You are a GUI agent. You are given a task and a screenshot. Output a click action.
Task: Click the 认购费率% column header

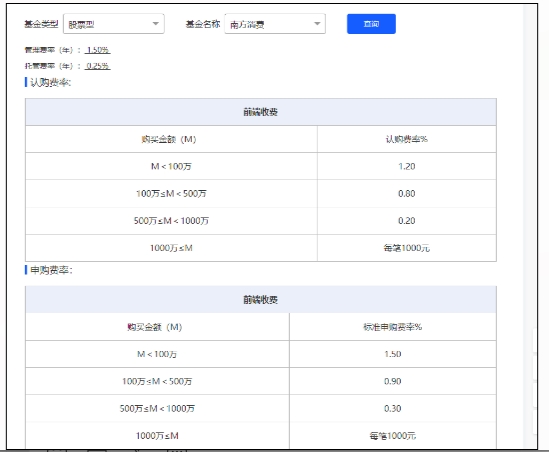(406, 139)
